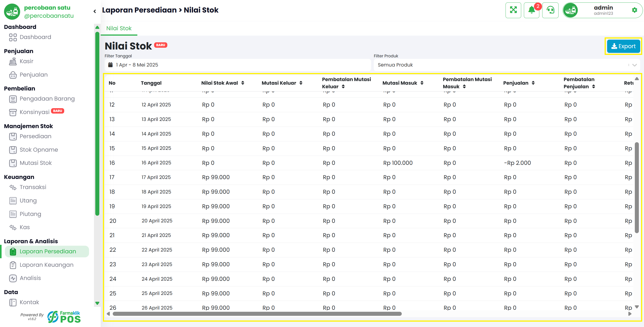Click the Utang receipt icon
The image size is (644, 327).
[13, 201]
